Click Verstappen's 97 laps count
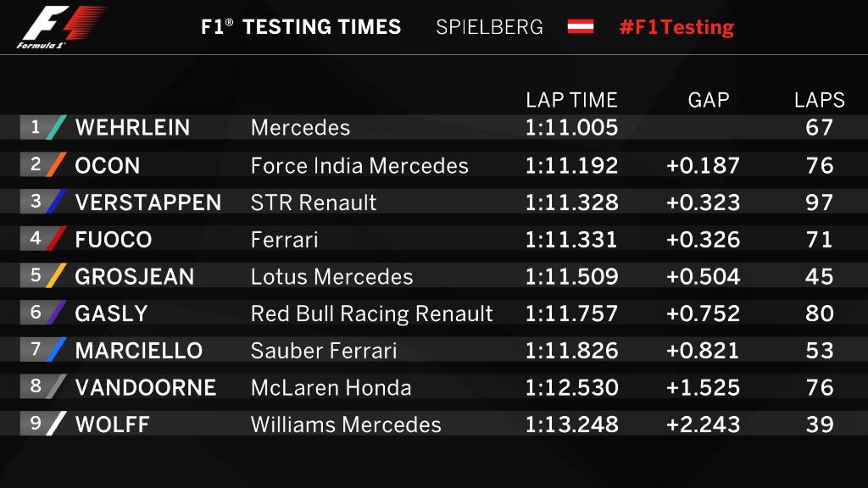Viewport: 868px width, 488px height. coord(820,202)
